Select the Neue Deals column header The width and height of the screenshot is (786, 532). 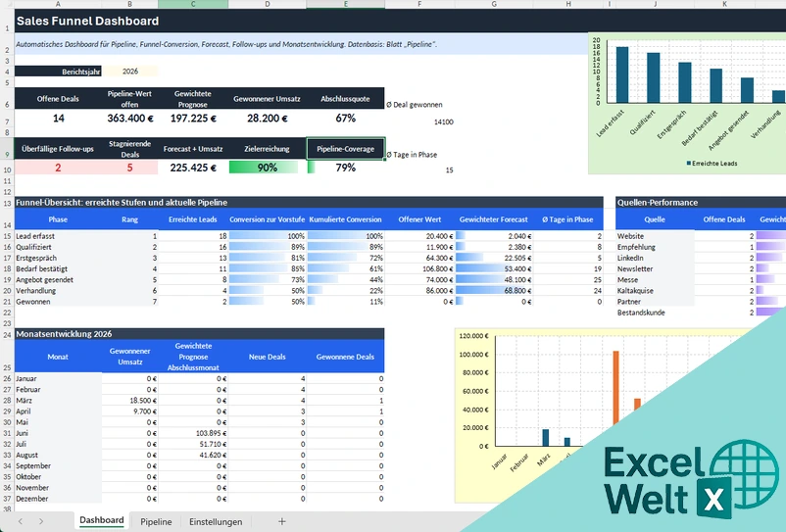click(x=268, y=357)
